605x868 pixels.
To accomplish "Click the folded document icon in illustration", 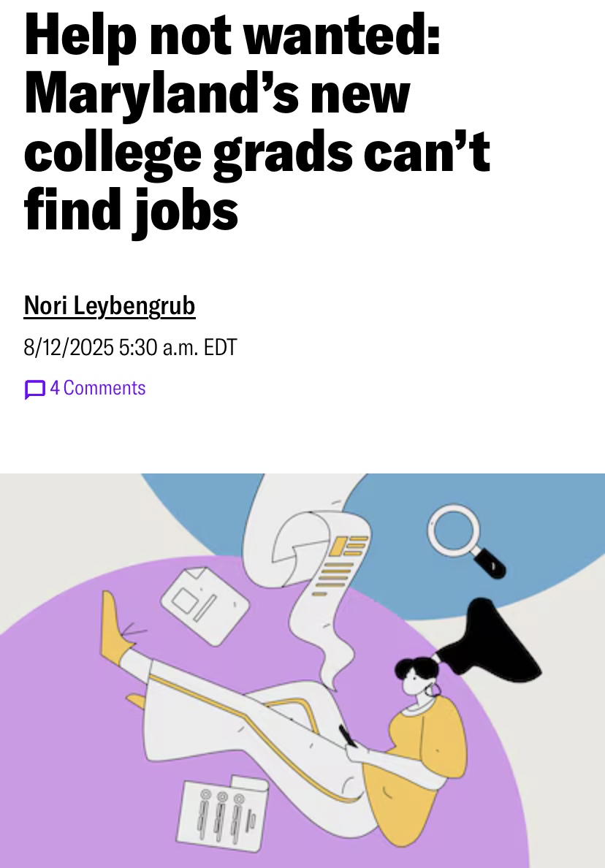I will [x=205, y=605].
